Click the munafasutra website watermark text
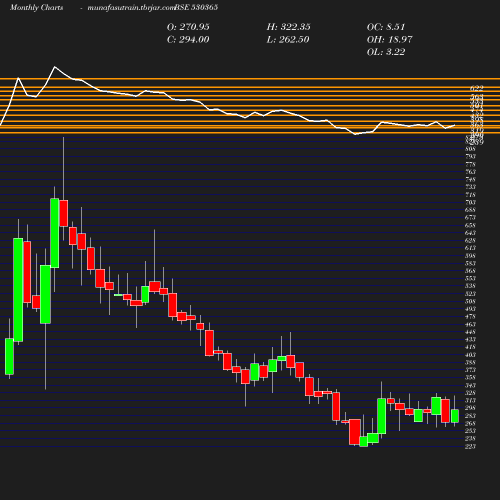The width and height of the screenshot is (500, 500). click(x=131, y=8)
